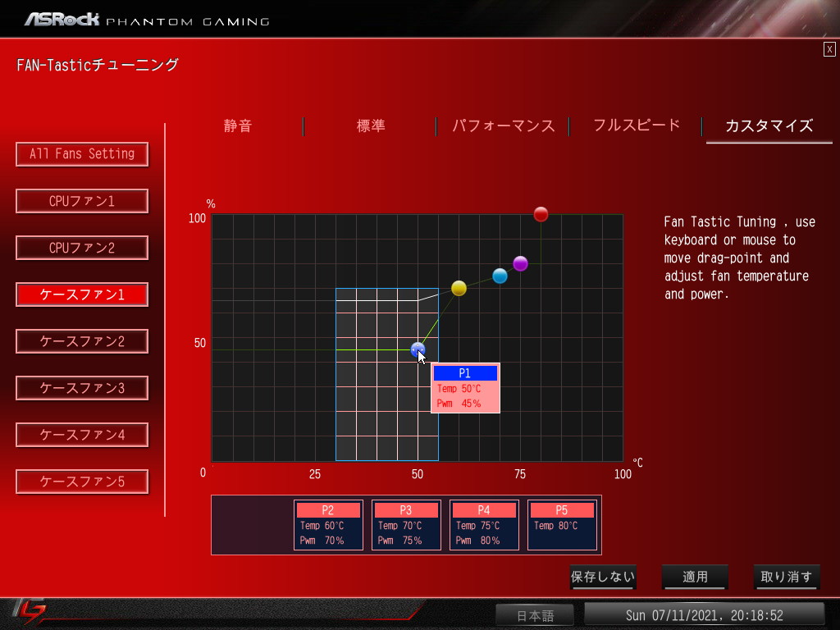This screenshot has height=630, width=840.
Task: Select ケースファン5 in the sidebar
Action: click(x=82, y=482)
